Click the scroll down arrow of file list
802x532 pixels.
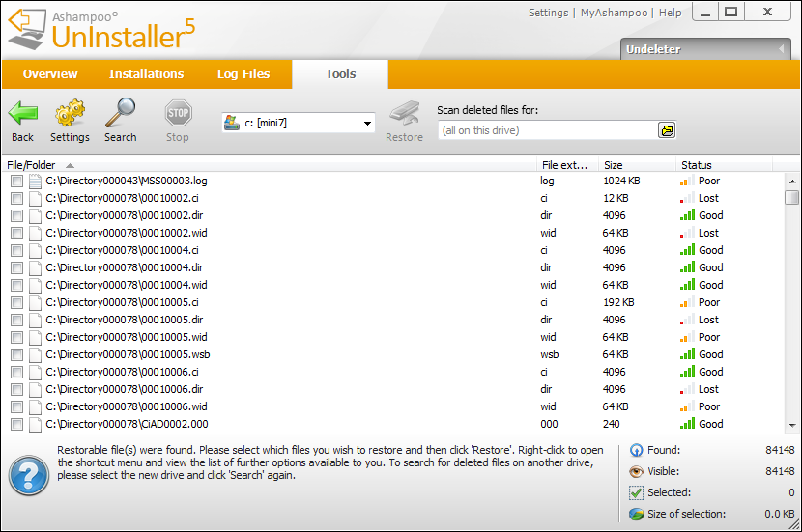tap(791, 425)
